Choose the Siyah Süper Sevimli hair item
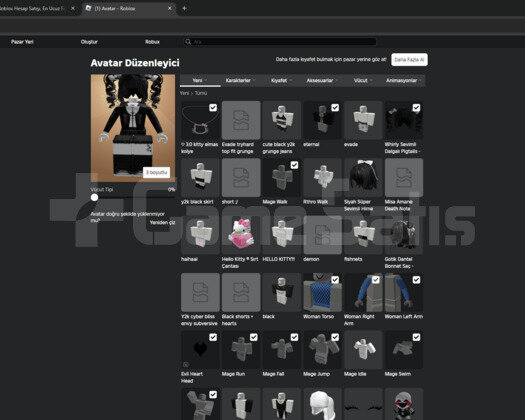The width and height of the screenshot is (525, 420). click(x=363, y=178)
